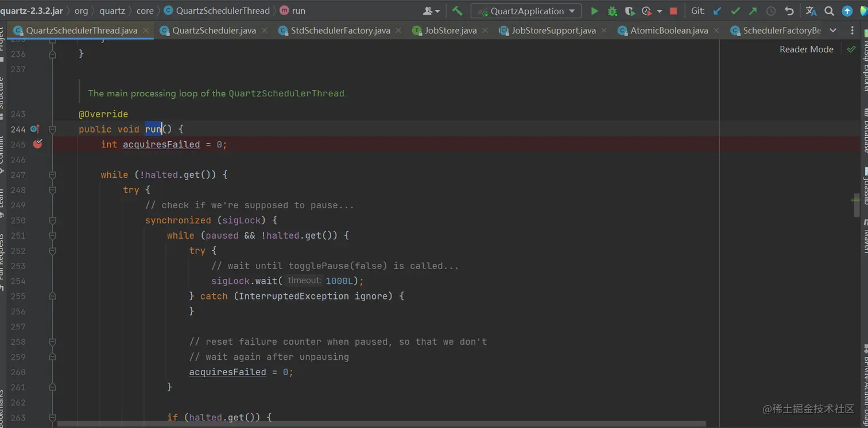This screenshot has height=428, width=868.
Task: Collapse the if halted fold at line 263
Action: (x=52, y=418)
